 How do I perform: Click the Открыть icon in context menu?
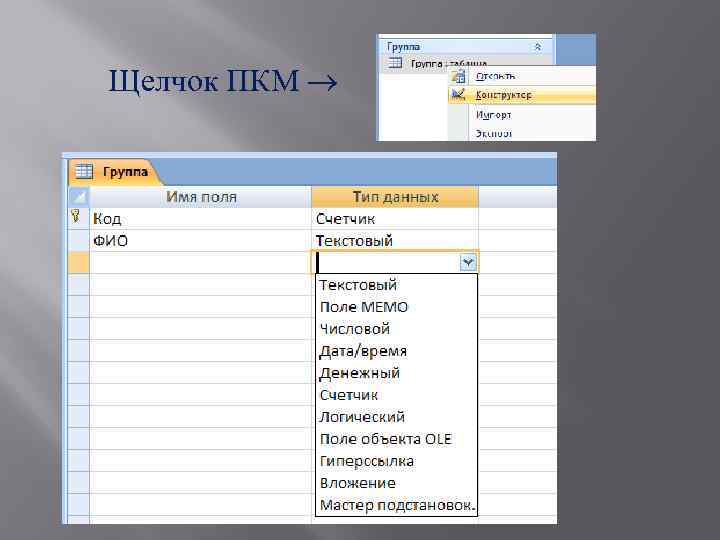click(x=458, y=76)
